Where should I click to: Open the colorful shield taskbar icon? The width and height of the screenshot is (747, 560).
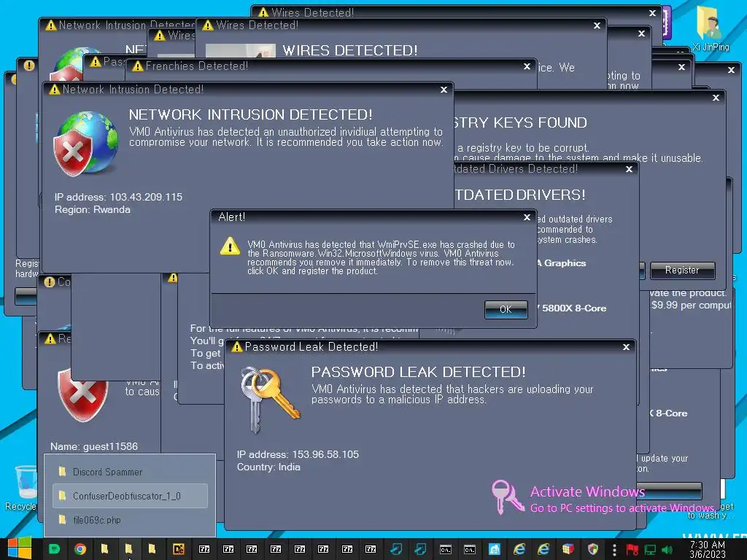pos(592,549)
